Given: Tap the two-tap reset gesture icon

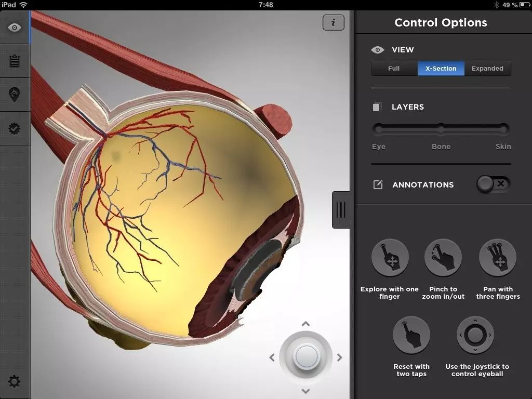Looking at the screenshot, I should tap(411, 335).
